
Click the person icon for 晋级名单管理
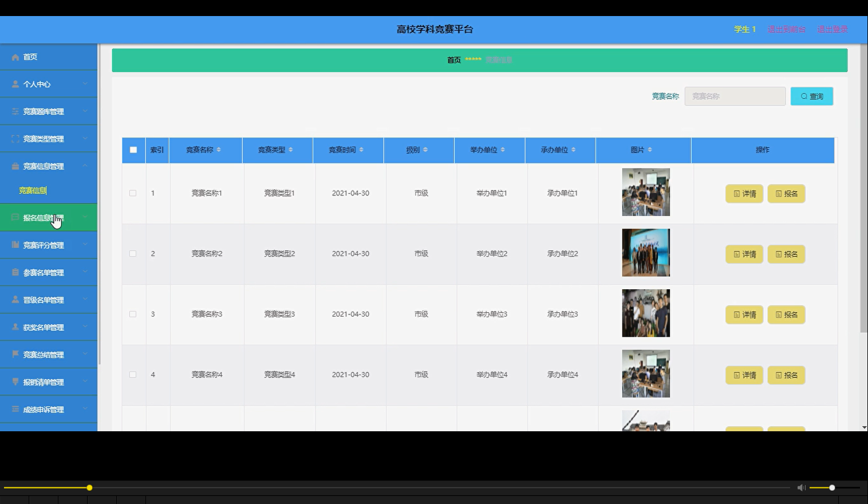[15, 300]
